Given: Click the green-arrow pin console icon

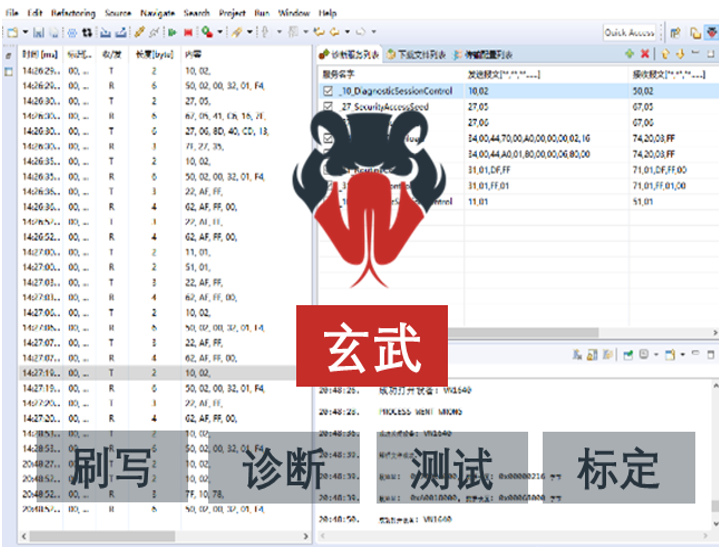Looking at the screenshot, I should [628, 354].
